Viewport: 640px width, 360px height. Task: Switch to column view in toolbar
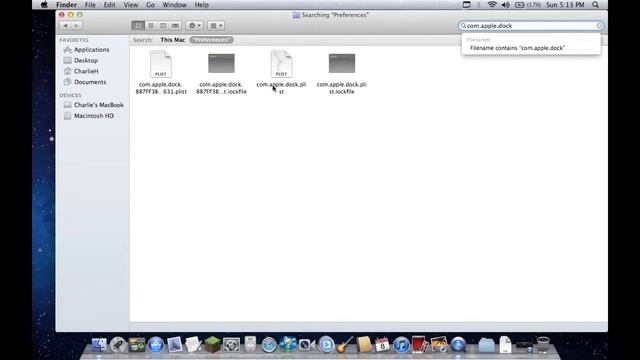163,26
